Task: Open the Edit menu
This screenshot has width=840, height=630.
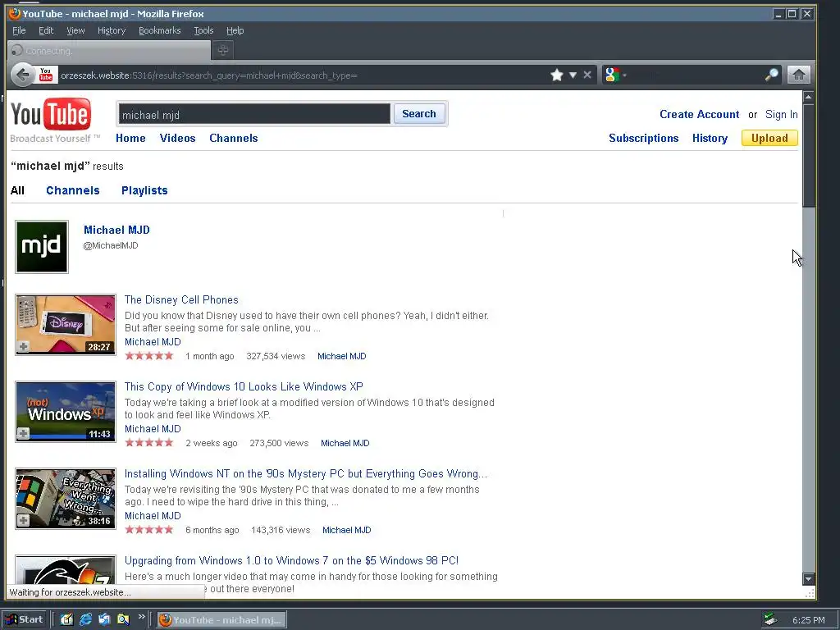Action: click(46, 30)
